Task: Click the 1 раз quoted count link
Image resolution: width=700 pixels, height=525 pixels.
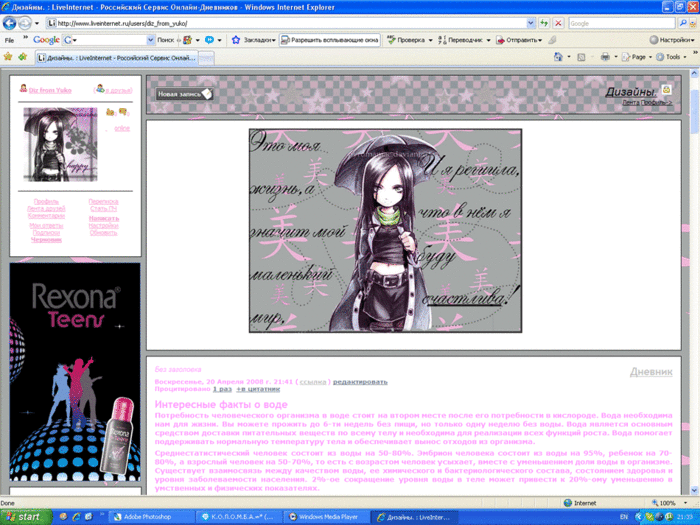Action: tap(222, 389)
